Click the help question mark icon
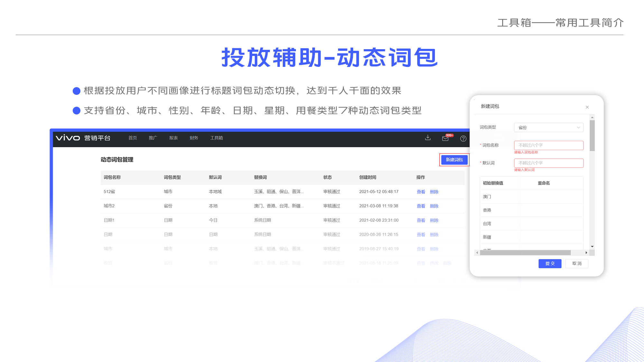 [463, 139]
